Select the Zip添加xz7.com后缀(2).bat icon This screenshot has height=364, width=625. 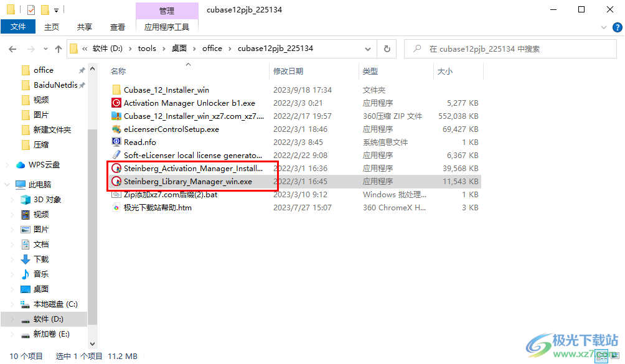coord(116,195)
